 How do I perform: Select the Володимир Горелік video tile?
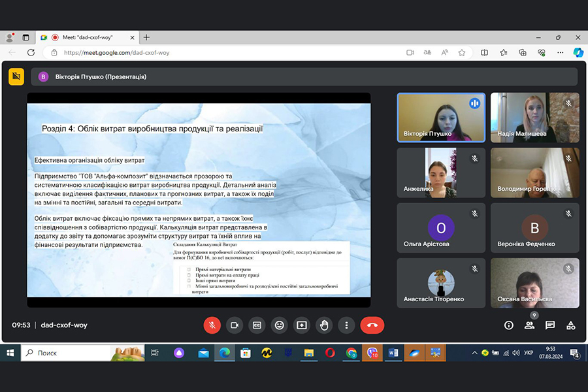pos(534,172)
